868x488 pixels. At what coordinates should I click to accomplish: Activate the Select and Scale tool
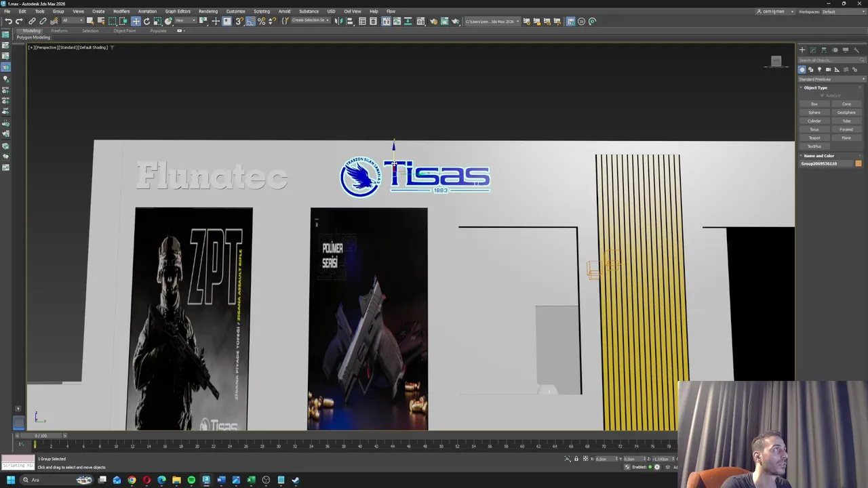click(x=157, y=21)
